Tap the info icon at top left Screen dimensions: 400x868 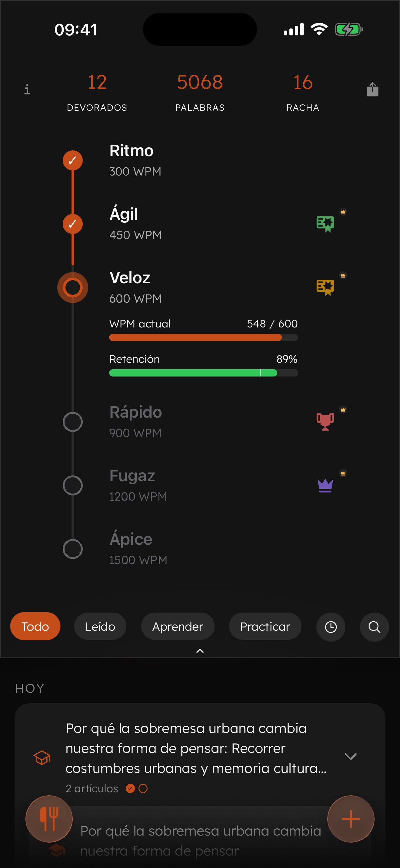coord(27,90)
